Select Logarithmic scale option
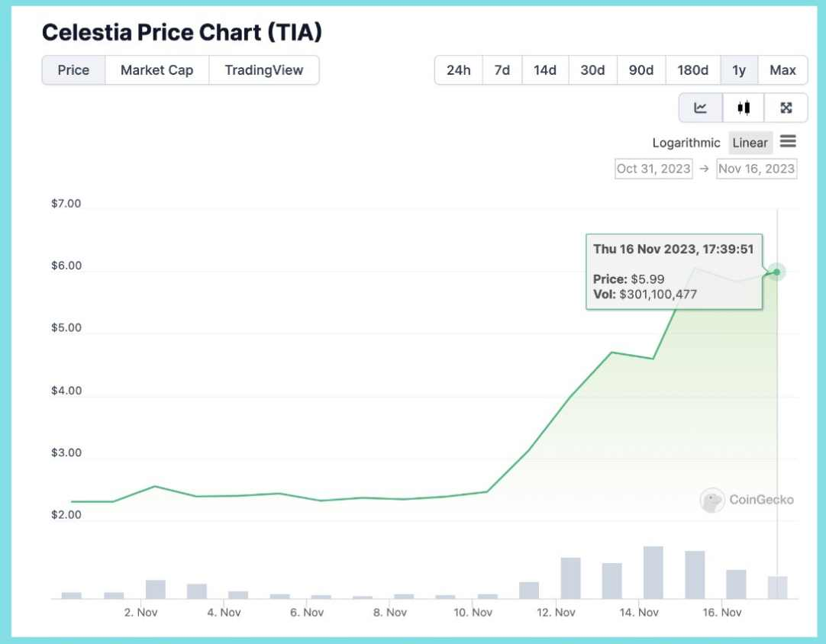826x644 pixels. [686, 143]
